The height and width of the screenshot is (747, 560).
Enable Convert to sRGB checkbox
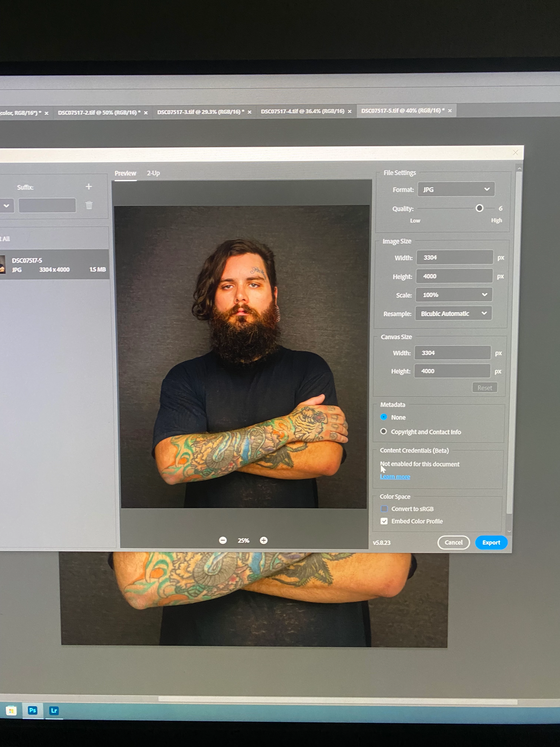point(384,509)
